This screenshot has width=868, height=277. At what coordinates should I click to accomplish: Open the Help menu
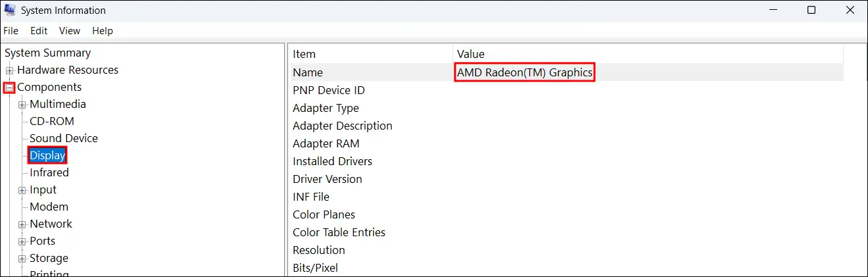point(103,31)
